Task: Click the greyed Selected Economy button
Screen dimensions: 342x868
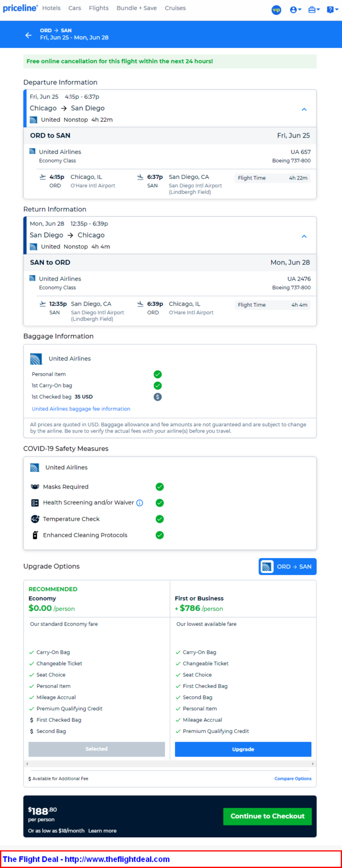Action: tap(96, 749)
